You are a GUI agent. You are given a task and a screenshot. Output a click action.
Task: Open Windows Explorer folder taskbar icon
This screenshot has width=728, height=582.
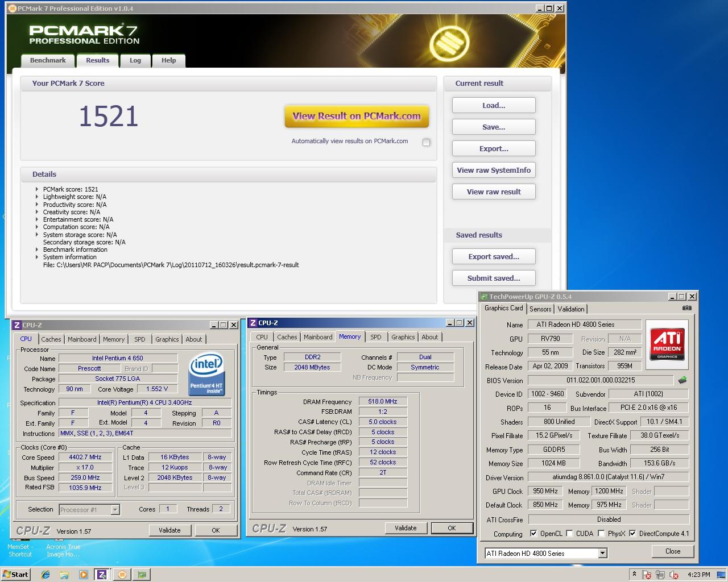tap(64, 575)
